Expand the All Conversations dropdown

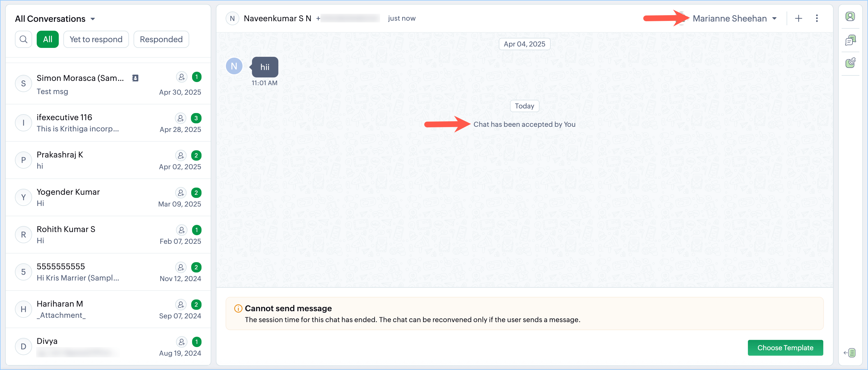tap(55, 19)
